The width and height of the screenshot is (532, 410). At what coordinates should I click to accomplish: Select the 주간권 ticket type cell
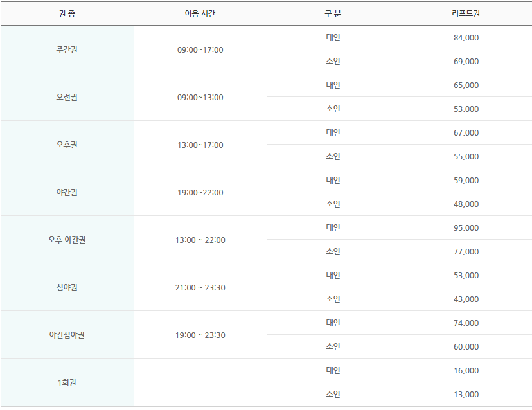point(67,49)
